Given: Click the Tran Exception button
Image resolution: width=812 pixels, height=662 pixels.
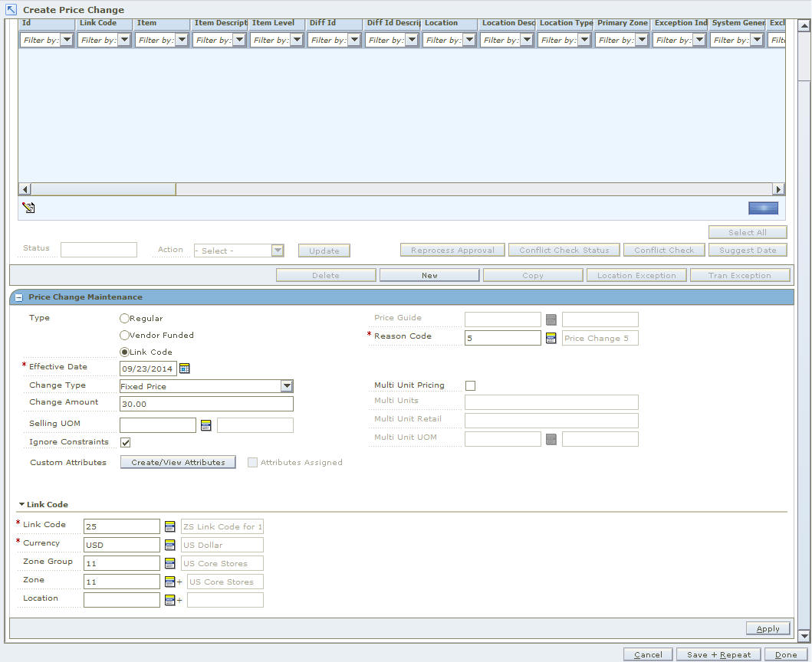Looking at the screenshot, I should click(739, 275).
